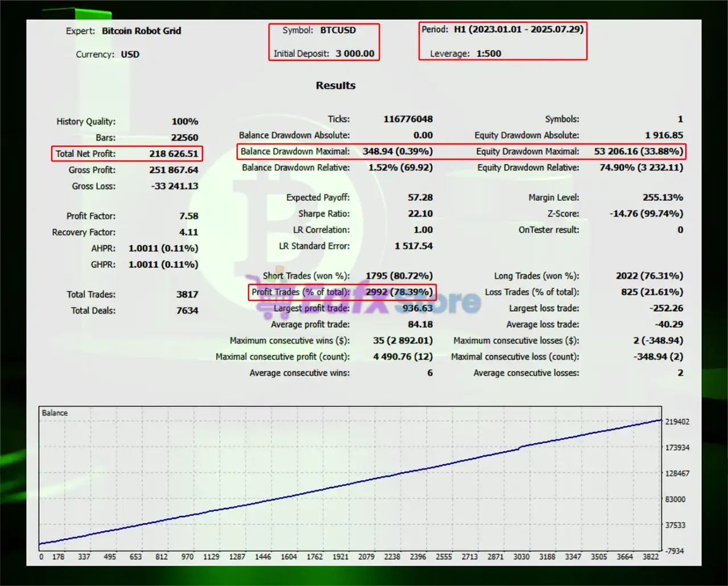Viewport: 728px width, 586px height.
Task: Click the Total Trades value 3817
Action: click(x=187, y=294)
